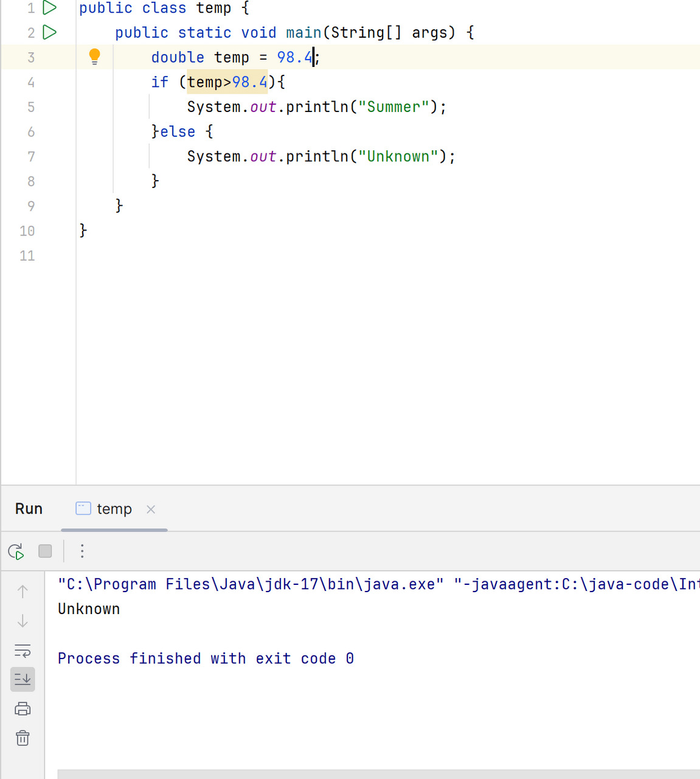
Task: Switch to the temp run tab
Action: (114, 509)
